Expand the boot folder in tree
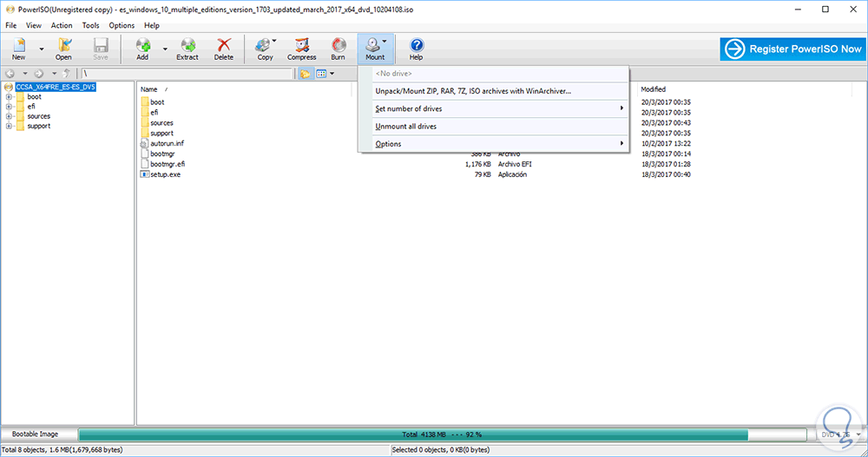 (9, 97)
